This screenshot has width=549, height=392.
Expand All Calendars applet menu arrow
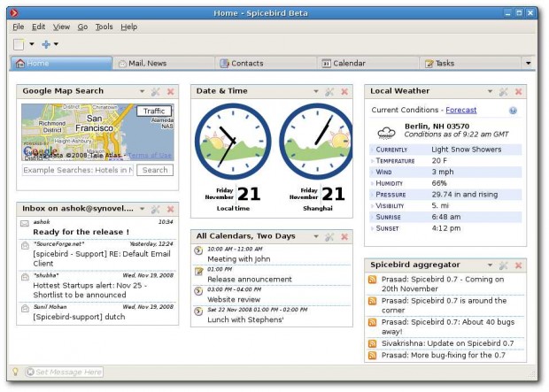tap(316, 236)
